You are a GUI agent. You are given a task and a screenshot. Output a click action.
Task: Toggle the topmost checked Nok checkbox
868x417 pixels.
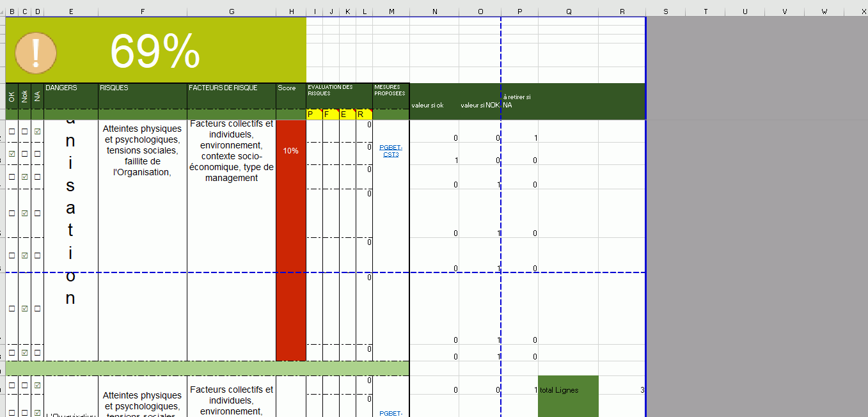tap(25, 177)
